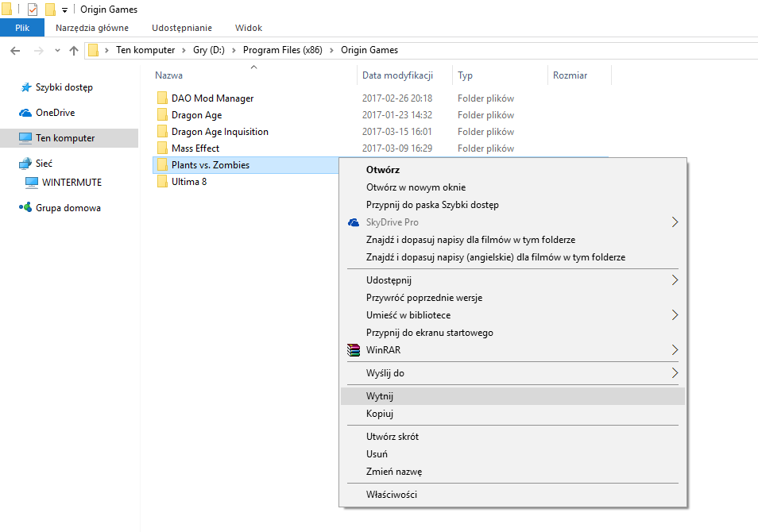Go back using the left arrow
Screen dimensions: 758x532
tap(15, 50)
